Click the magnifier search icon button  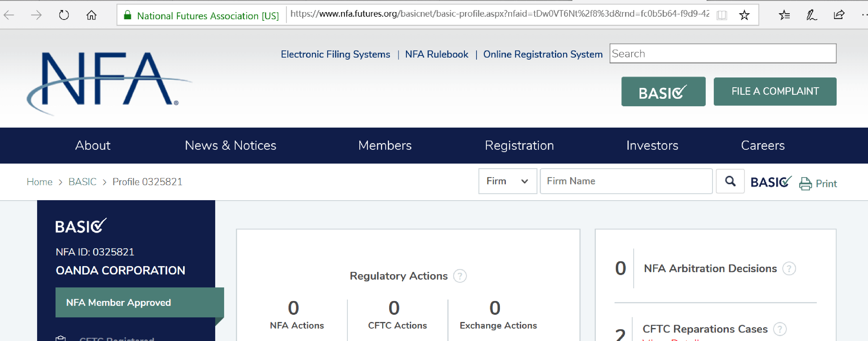[x=730, y=181]
